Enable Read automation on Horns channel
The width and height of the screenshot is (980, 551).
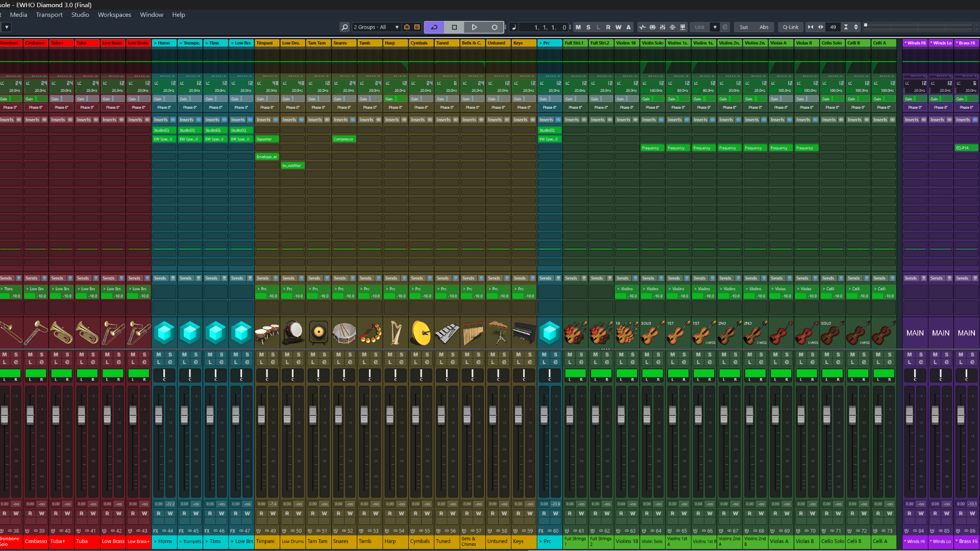[159, 513]
